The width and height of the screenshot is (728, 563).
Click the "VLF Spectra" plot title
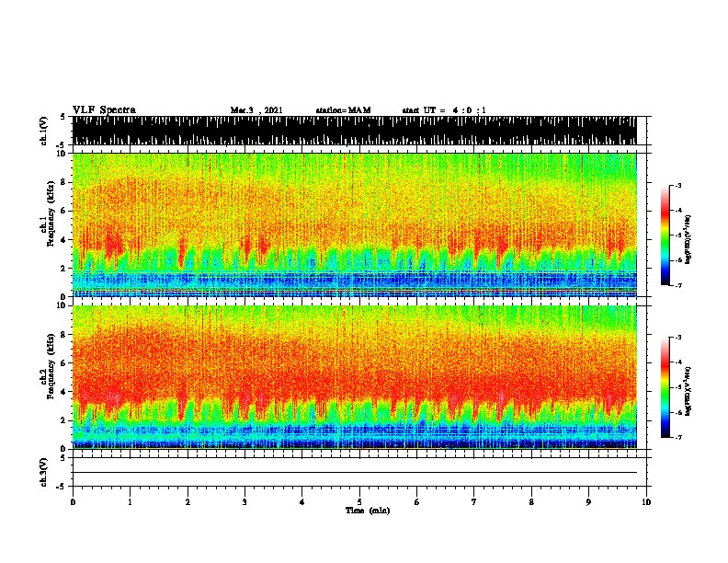tap(104, 110)
